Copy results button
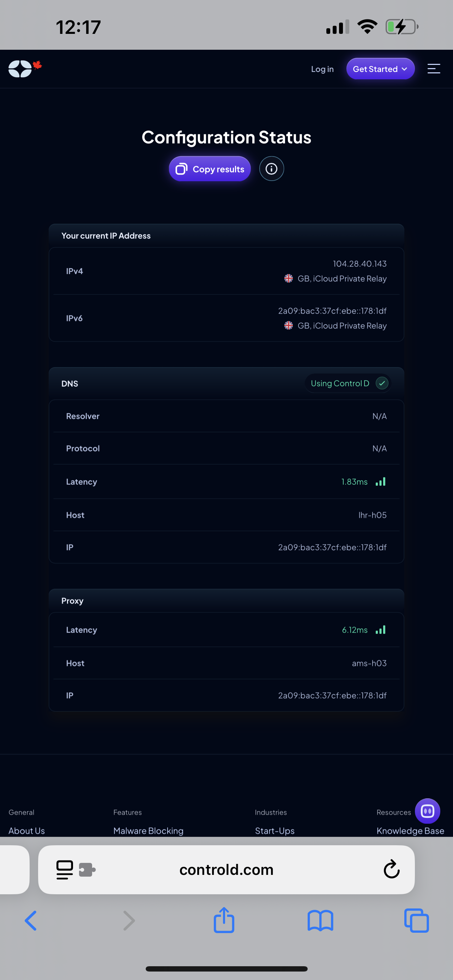Image resolution: width=453 pixels, height=980 pixels. pyautogui.click(x=210, y=169)
